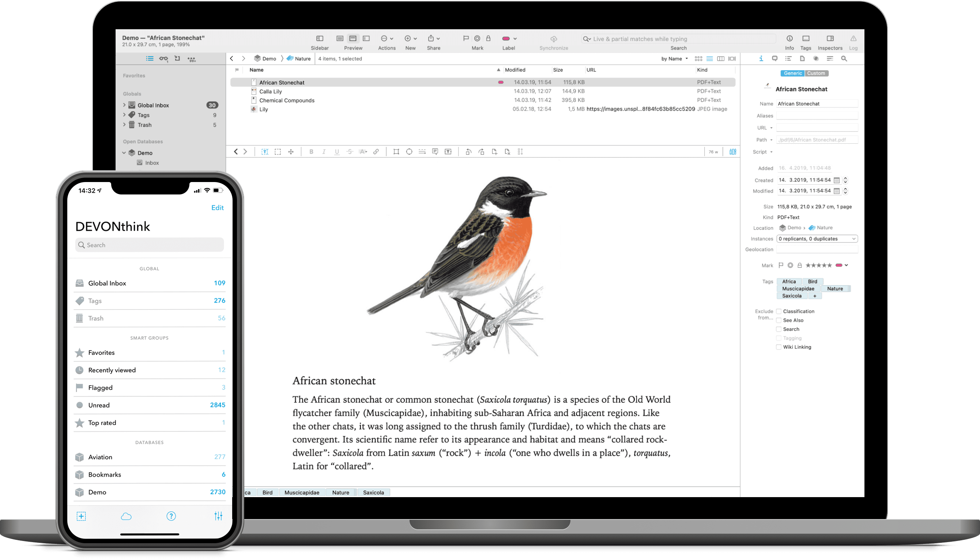Switch to the Generic tab
Image resolution: width=980 pixels, height=560 pixels.
(792, 73)
